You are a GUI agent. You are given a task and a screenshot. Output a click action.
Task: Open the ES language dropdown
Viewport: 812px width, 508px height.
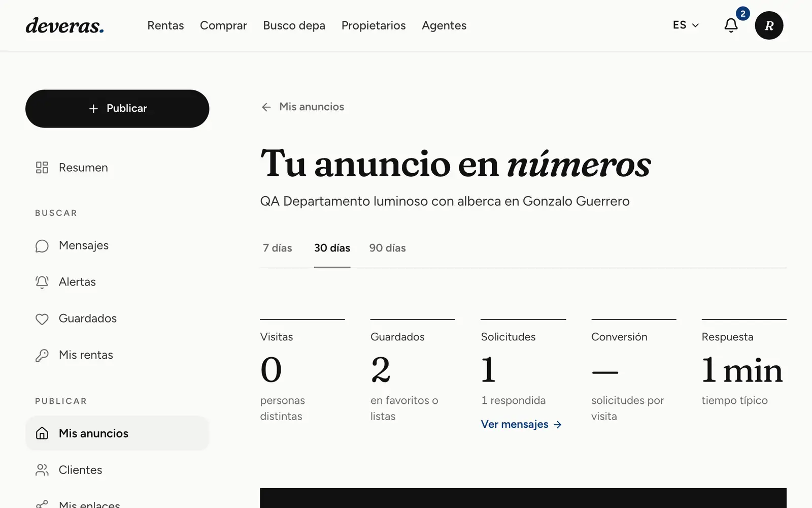pos(686,25)
